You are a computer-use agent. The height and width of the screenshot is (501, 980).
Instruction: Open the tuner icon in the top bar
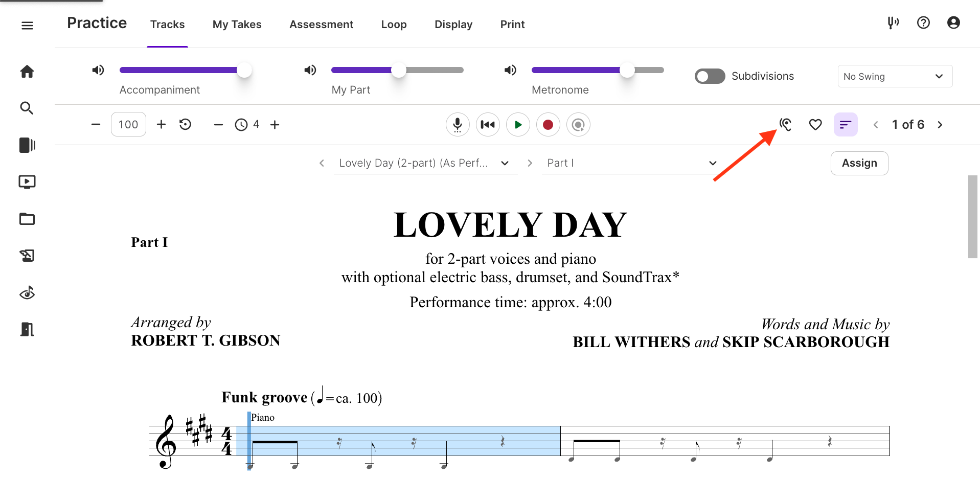click(893, 22)
